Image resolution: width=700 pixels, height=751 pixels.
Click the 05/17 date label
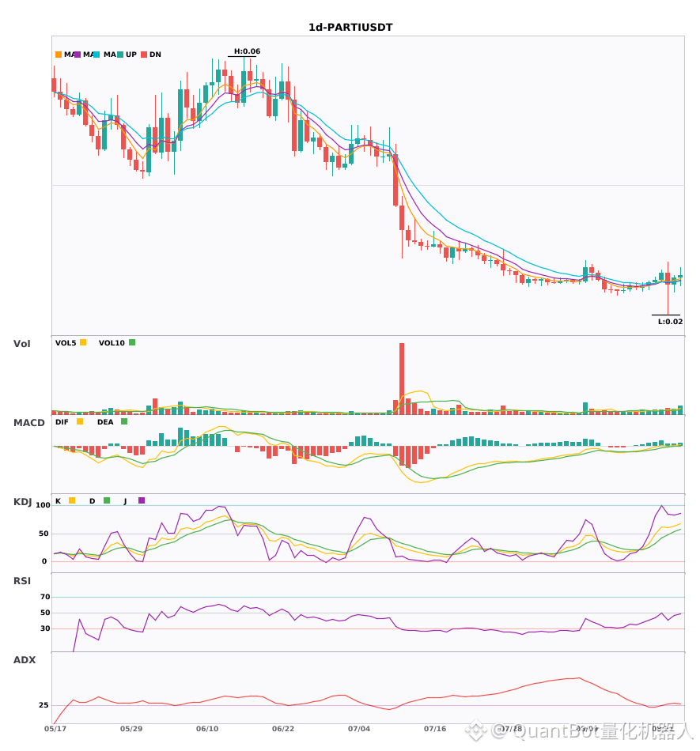click(55, 729)
